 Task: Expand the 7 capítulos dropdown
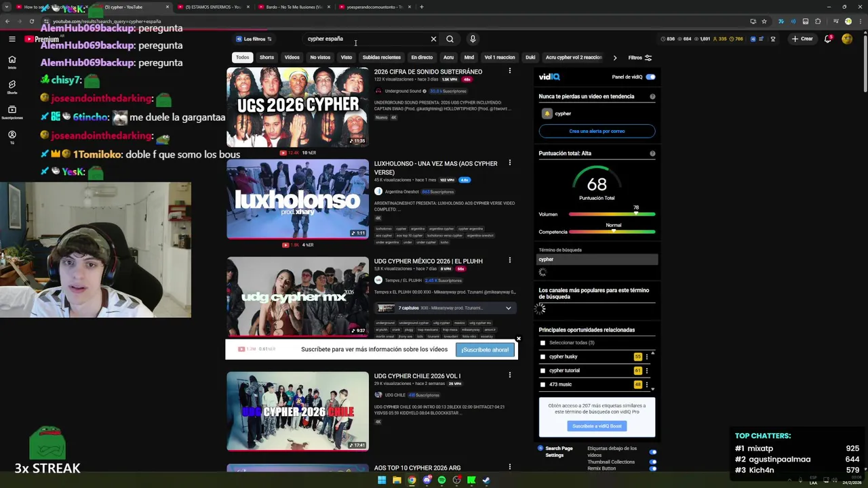[x=508, y=308]
